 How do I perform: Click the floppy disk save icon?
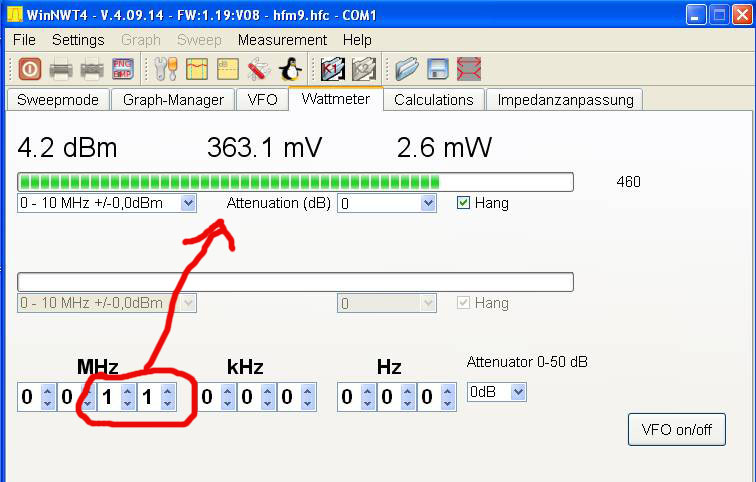tap(437, 69)
